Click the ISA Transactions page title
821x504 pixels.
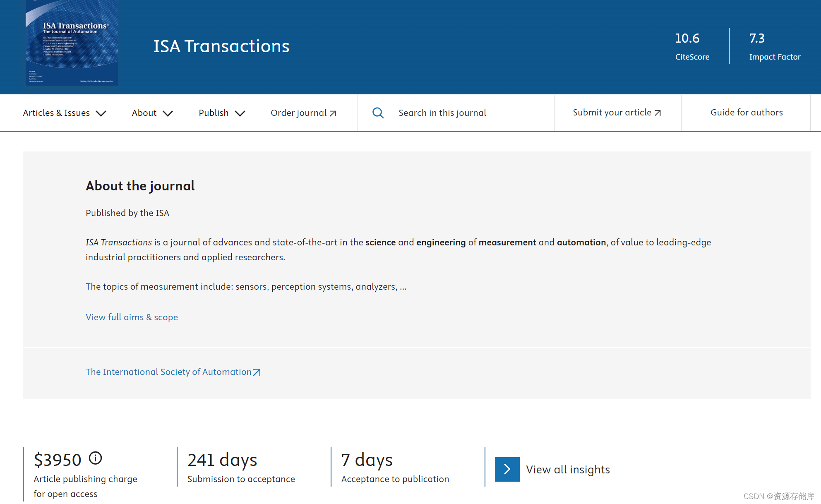221,46
